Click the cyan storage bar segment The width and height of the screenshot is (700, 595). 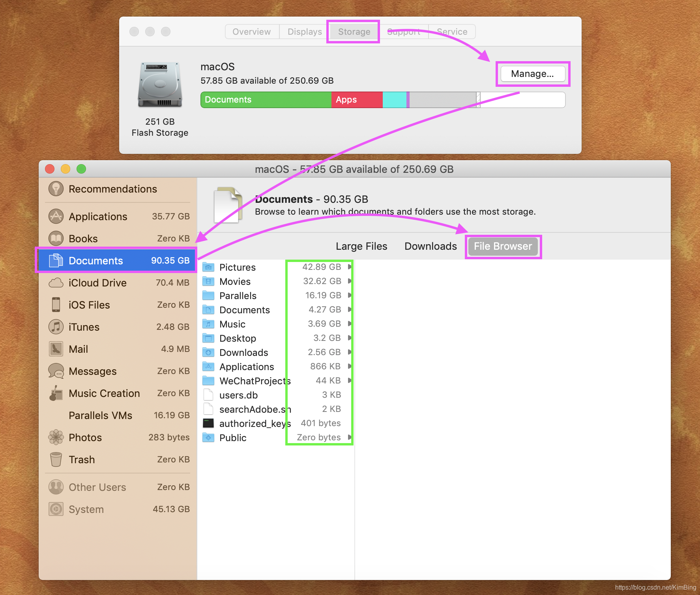395,100
